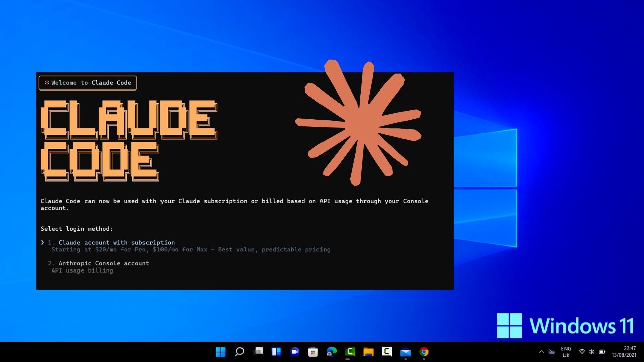Open Task View in taskbar
The image size is (644, 362).
[x=258, y=352]
